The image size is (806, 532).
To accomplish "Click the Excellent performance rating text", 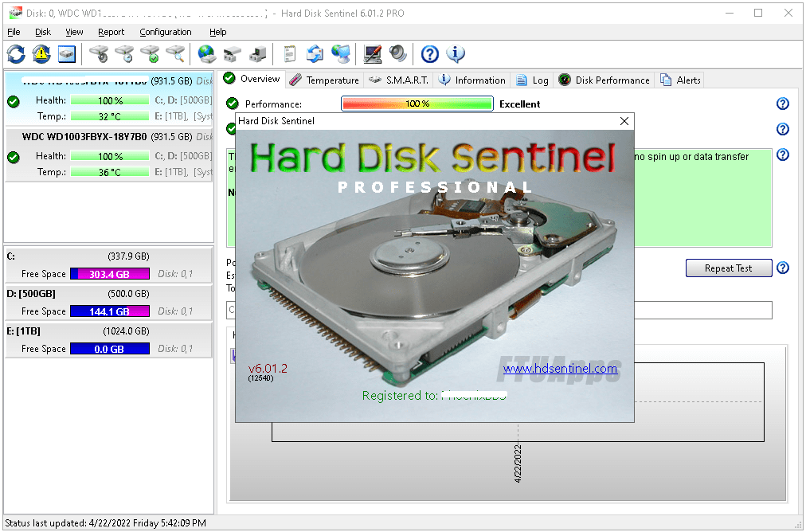I will [x=520, y=104].
